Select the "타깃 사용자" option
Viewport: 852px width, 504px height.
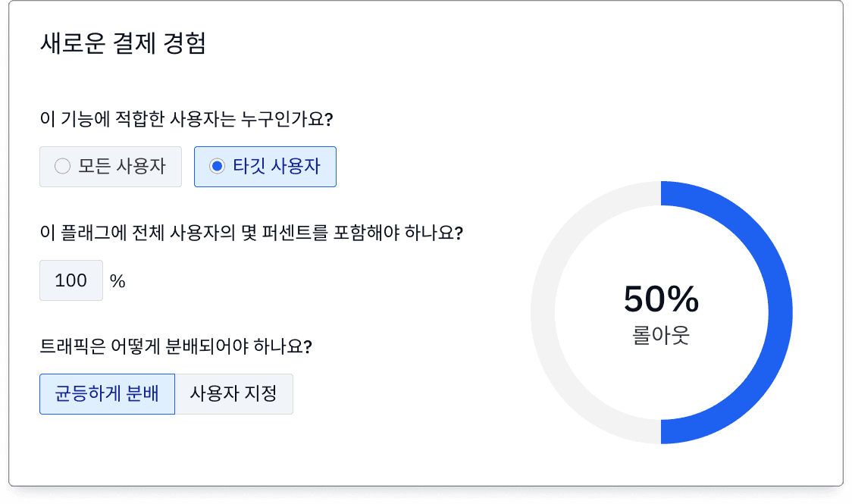(x=265, y=166)
